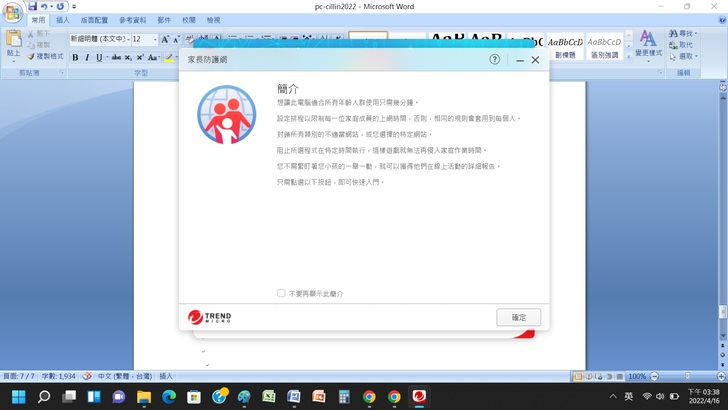Click the 確定 button in dialog
This screenshot has height=410, width=728.
click(x=519, y=317)
